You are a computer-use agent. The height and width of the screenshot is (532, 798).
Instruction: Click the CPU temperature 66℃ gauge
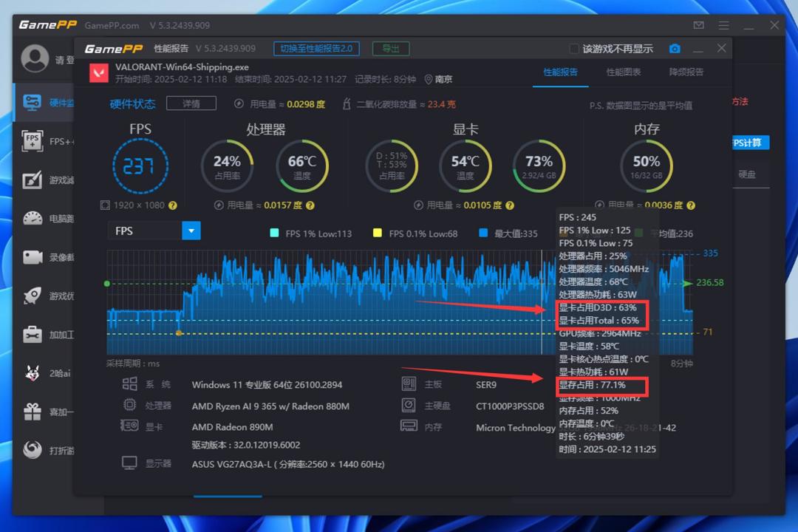pos(301,166)
